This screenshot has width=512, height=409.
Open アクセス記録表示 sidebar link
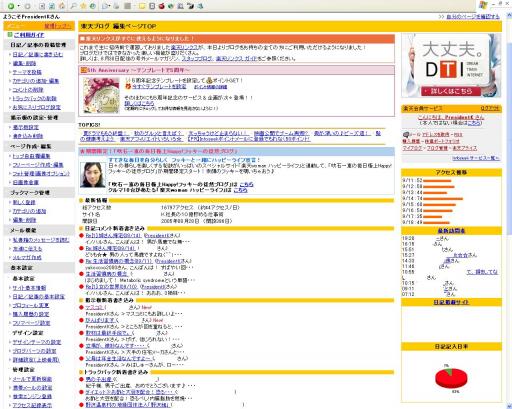[32, 405]
